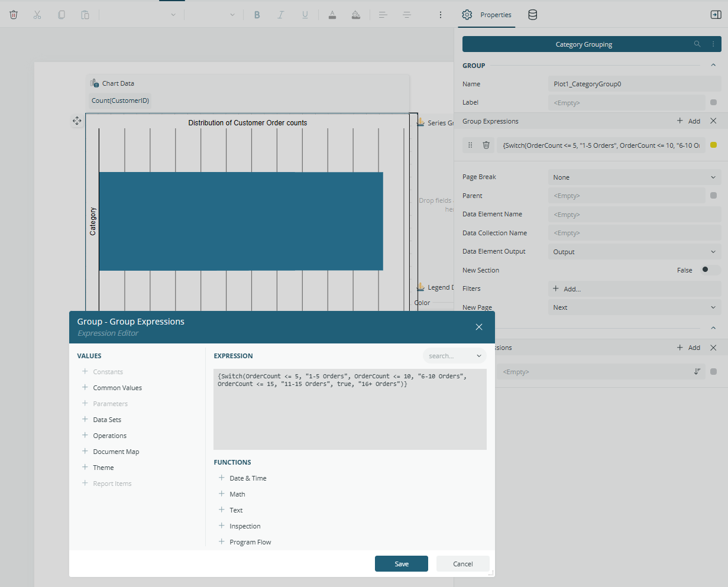Click the drag handle of the Switch expression

tap(470, 145)
